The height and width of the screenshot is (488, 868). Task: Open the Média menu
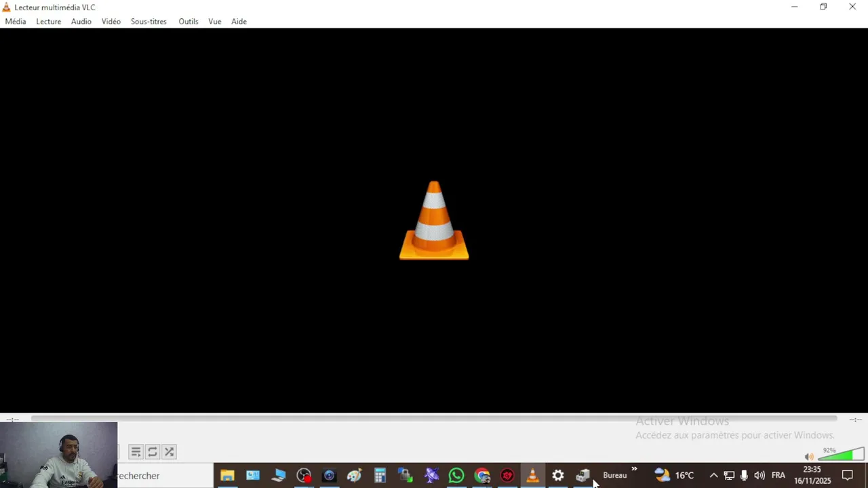16,22
